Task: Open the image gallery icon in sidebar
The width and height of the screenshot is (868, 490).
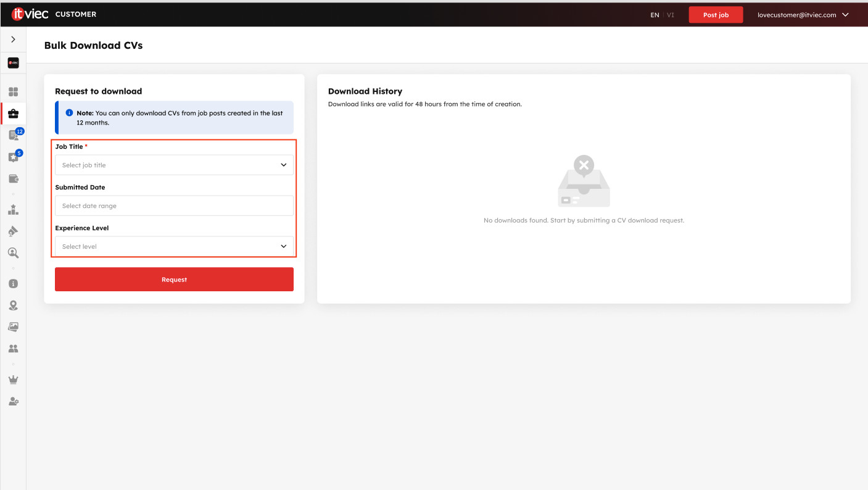Action: coord(13,327)
